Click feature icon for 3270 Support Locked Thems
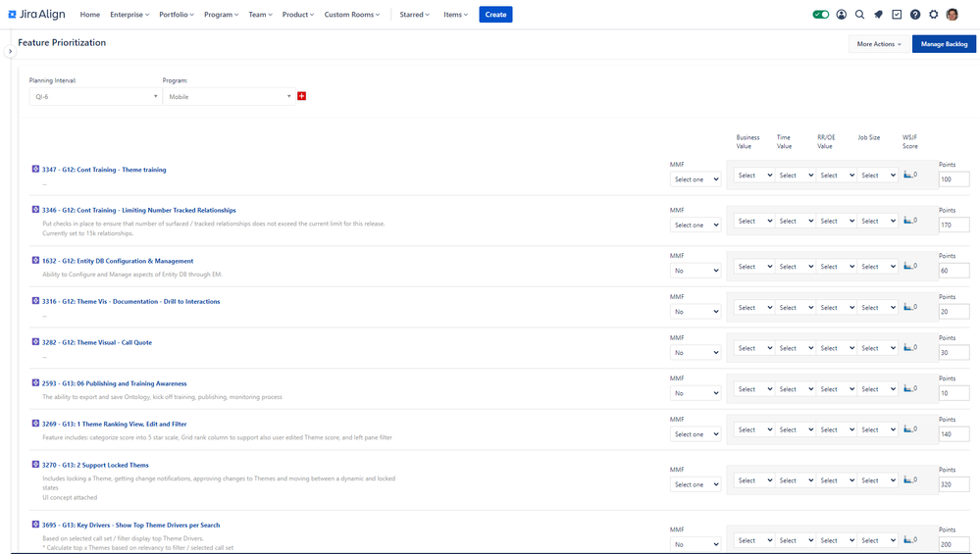Image resolution: width=980 pixels, height=554 pixels. point(35,464)
